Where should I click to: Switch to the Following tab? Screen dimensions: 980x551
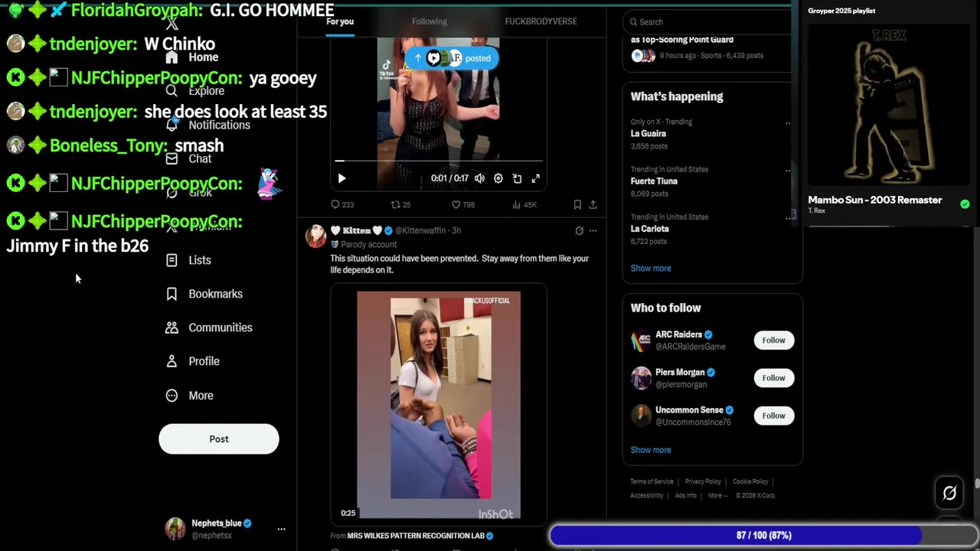click(x=430, y=21)
